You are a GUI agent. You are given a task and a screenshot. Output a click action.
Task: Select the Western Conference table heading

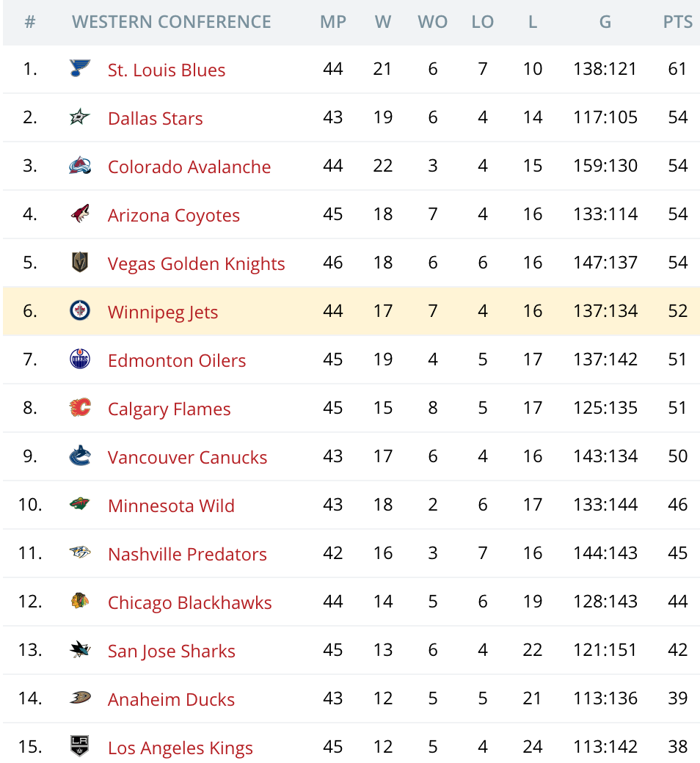[172, 22]
